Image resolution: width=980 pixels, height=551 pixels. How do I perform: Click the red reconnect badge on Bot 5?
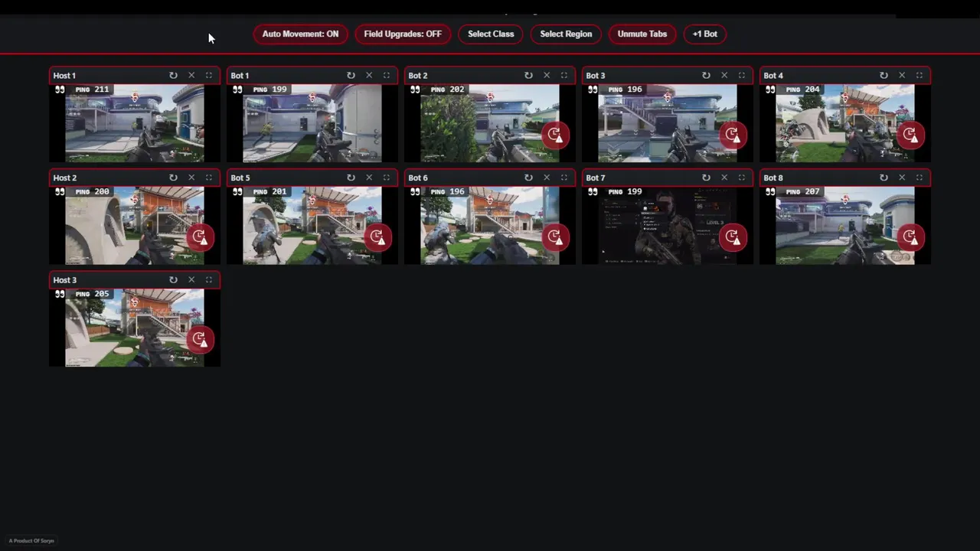(x=377, y=237)
